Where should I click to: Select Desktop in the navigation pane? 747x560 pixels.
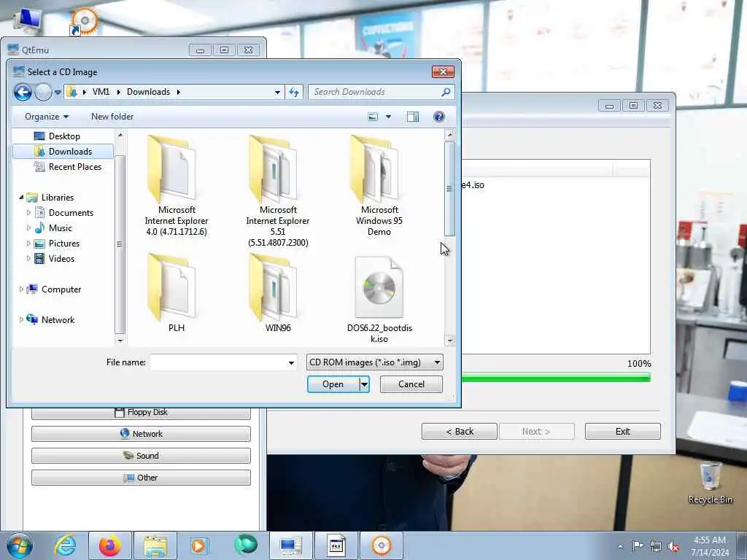tap(64, 136)
